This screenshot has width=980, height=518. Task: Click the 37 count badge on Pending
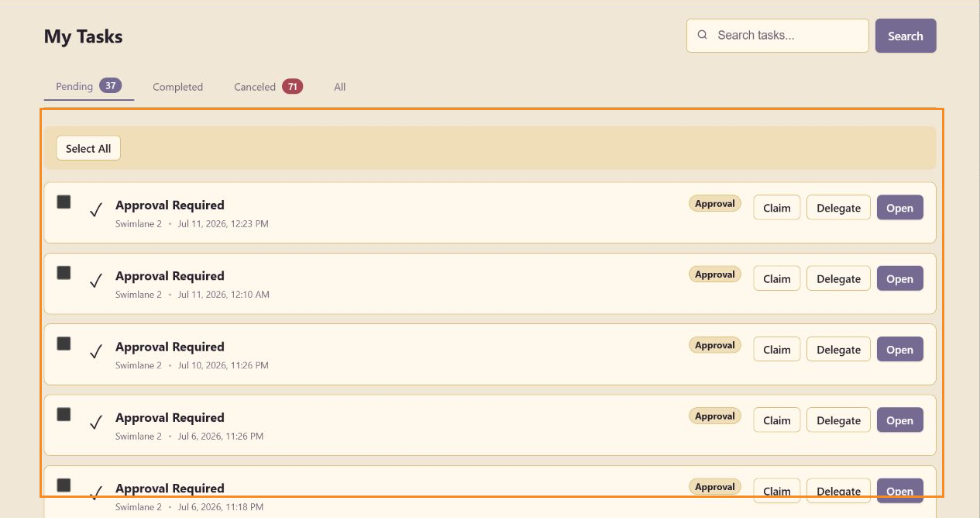[111, 86]
